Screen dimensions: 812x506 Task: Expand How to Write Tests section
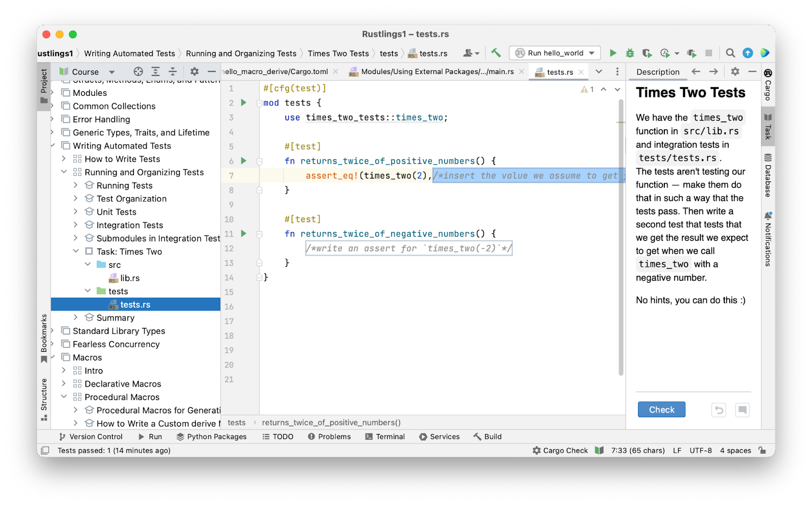pyautogui.click(x=64, y=159)
